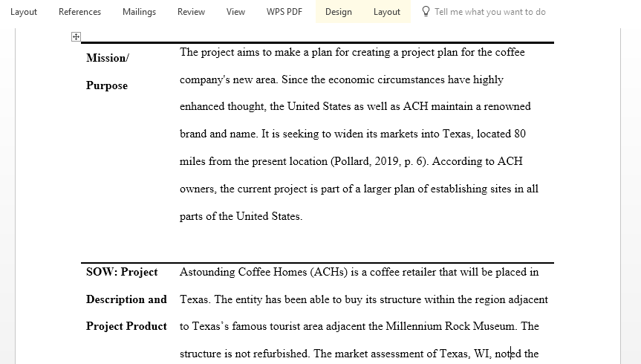Click the line starting 'company's new area. Since'
Screen dimensions: 641x364
point(342,79)
